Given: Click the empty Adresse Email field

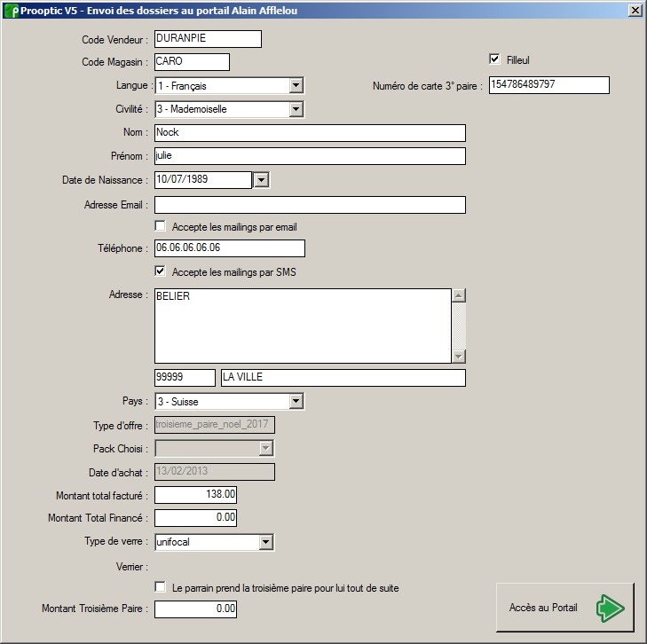Looking at the screenshot, I should pos(310,205).
